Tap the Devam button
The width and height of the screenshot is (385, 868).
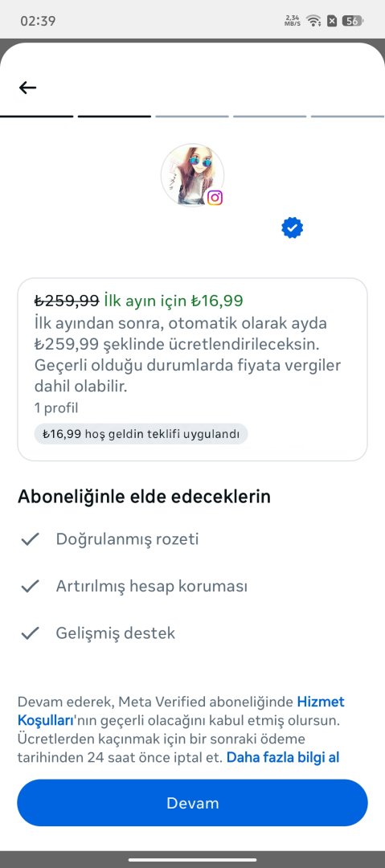click(192, 803)
